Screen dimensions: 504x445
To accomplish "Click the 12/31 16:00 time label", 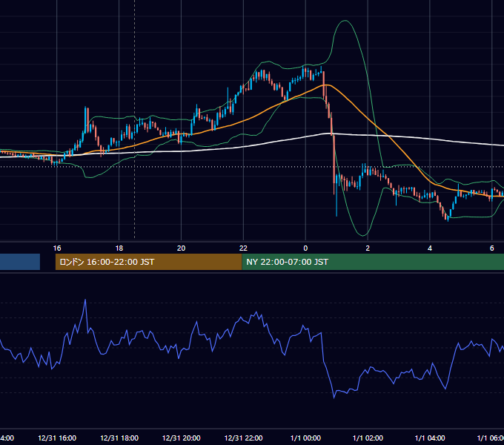I will pyautogui.click(x=57, y=438).
